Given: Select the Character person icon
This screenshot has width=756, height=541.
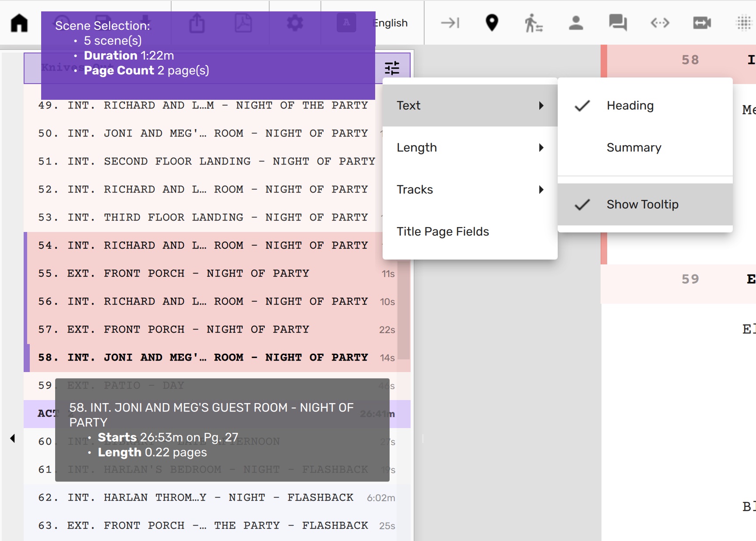Looking at the screenshot, I should tap(576, 23).
